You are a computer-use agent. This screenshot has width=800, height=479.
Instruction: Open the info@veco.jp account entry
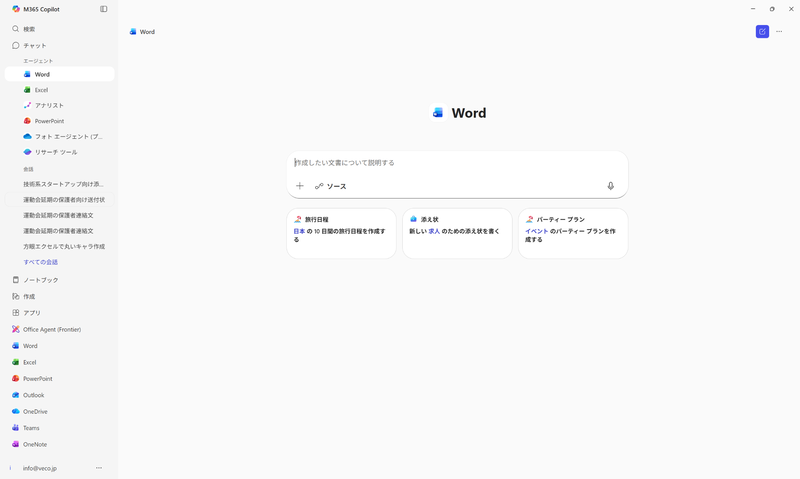coord(40,468)
